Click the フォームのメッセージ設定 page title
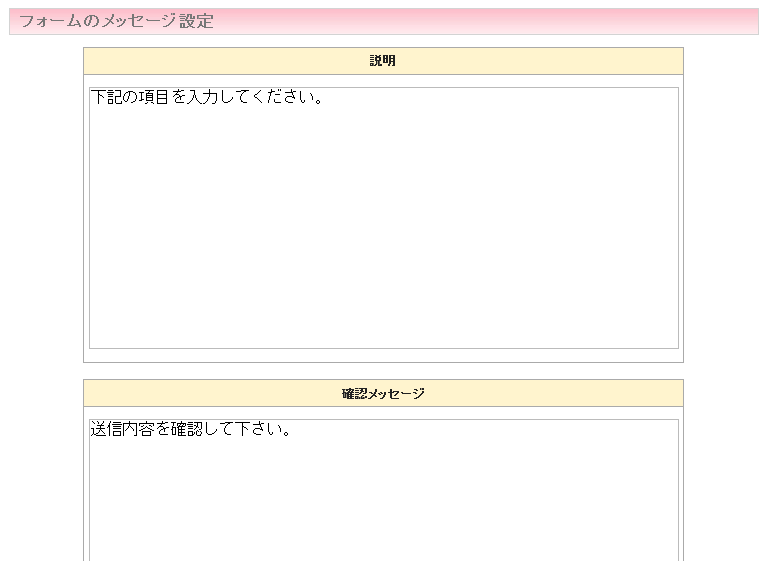Screen dimensions: 770x561 coord(116,21)
